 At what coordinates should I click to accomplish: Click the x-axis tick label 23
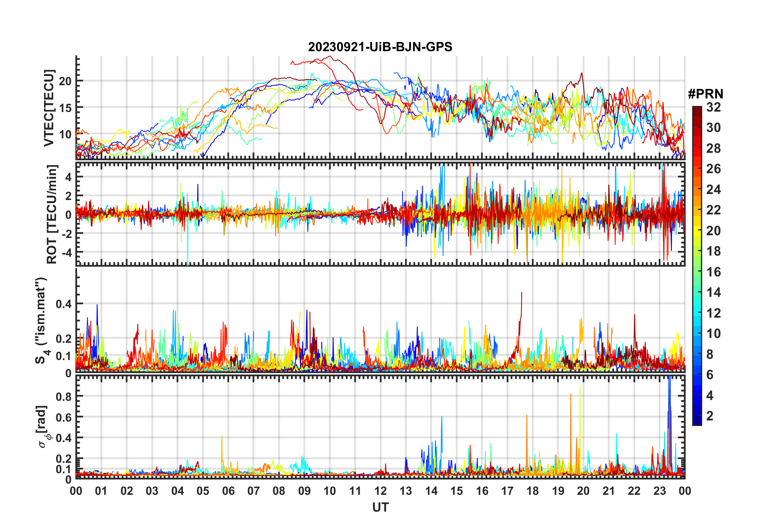coord(659,491)
